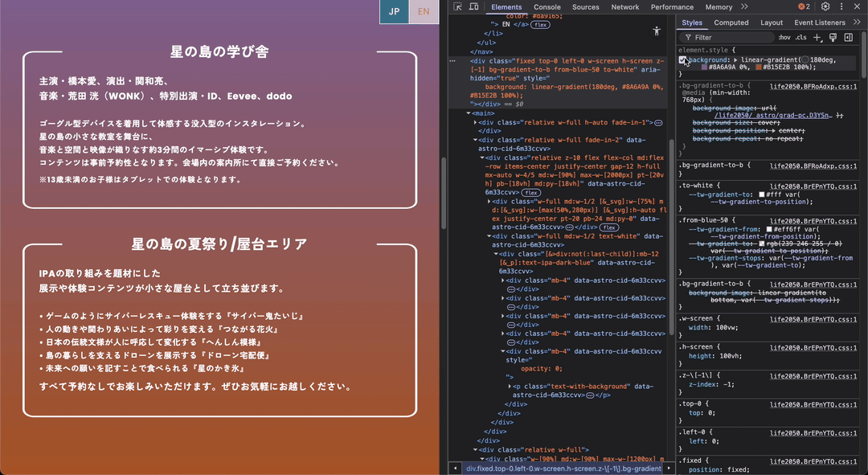Open the angle picker for 180deg
The width and height of the screenshot is (868, 475).
[x=805, y=59]
